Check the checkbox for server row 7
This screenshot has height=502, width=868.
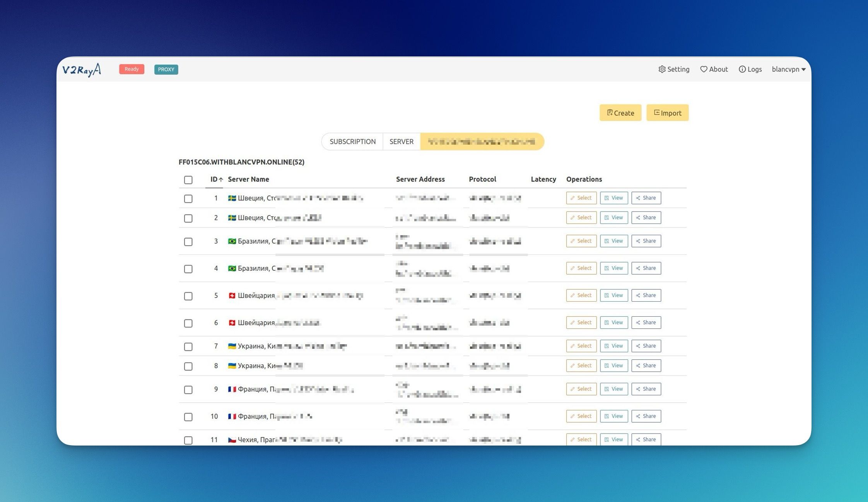tap(188, 347)
